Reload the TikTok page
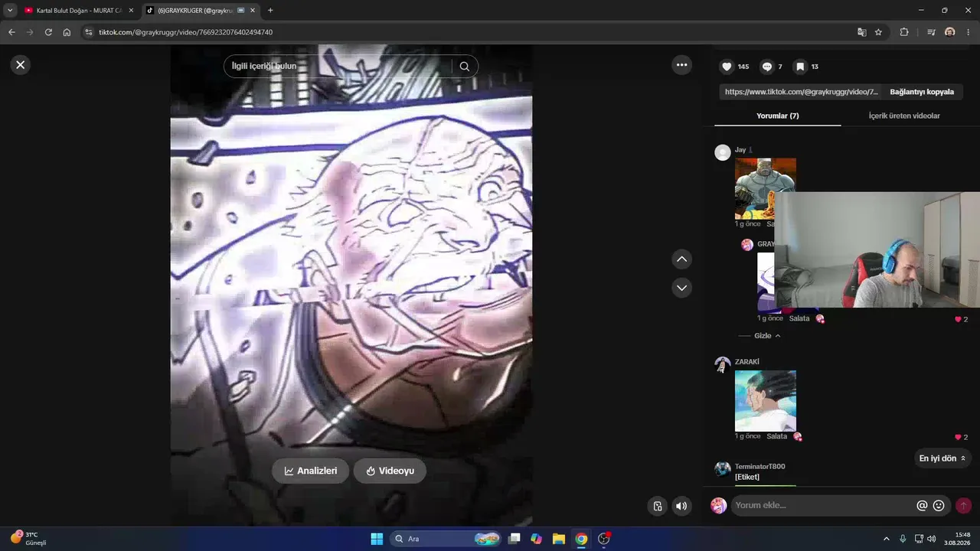 coord(48,32)
